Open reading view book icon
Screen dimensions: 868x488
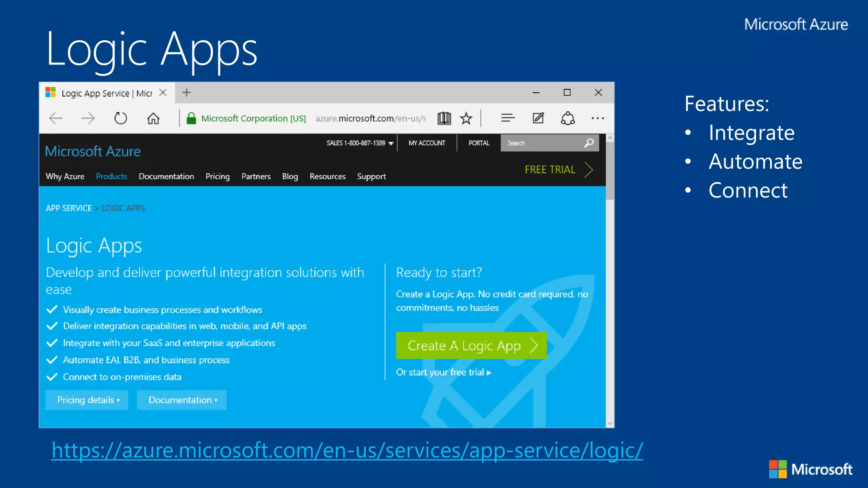click(444, 118)
